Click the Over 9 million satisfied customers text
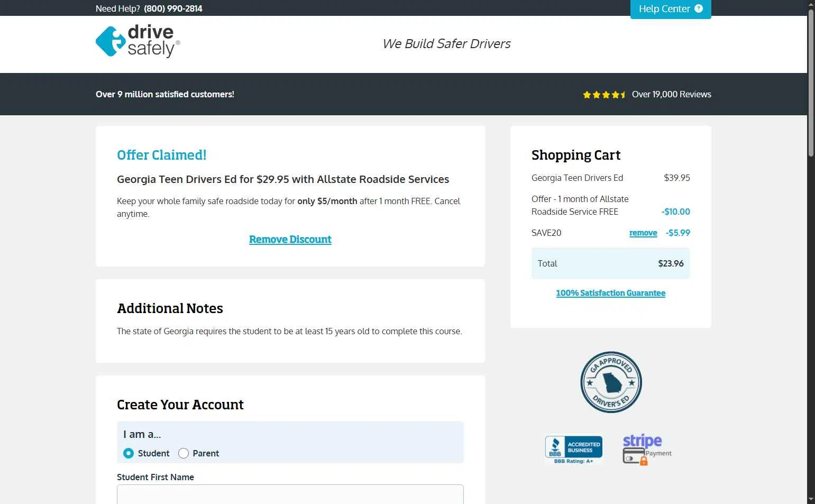This screenshot has height=504, width=815. (x=165, y=94)
